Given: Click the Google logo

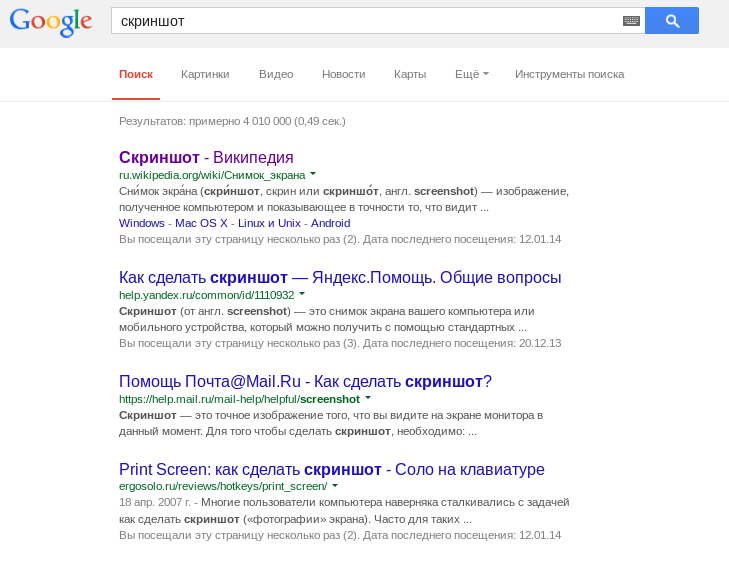Looking at the screenshot, I should point(51,22).
